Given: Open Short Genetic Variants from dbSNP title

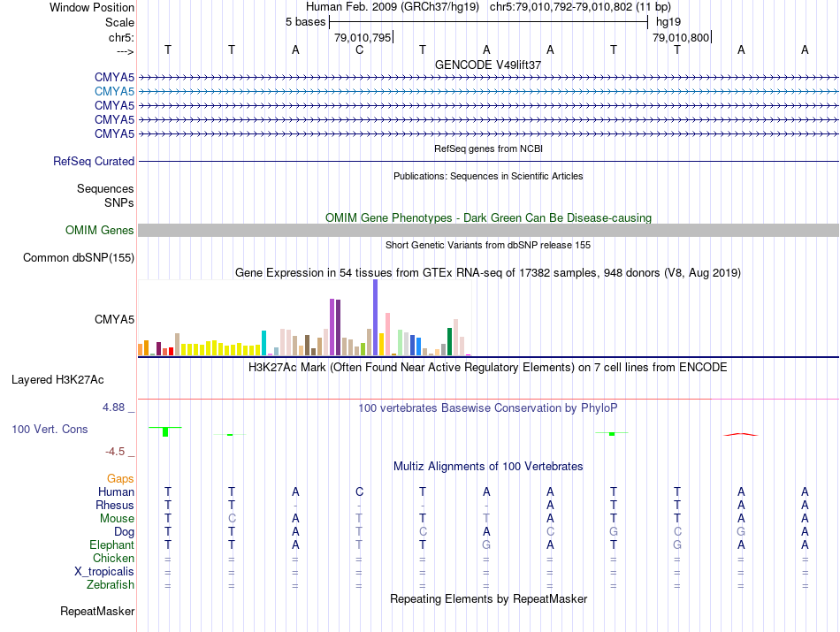Looking at the screenshot, I should click(488, 246).
